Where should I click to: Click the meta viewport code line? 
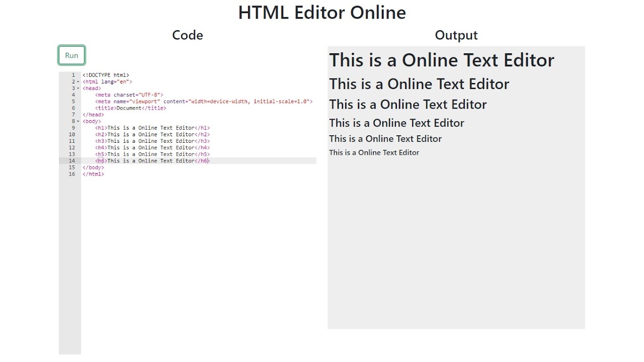(204, 101)
